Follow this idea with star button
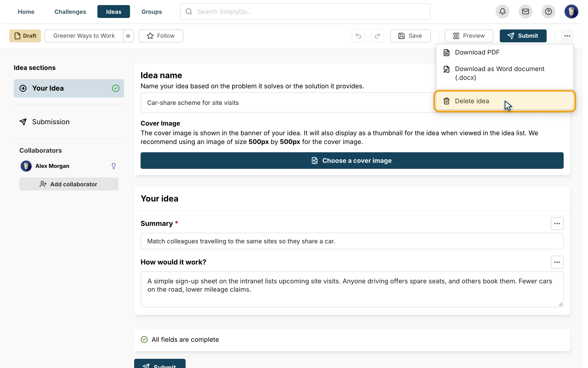 [161, 36]
